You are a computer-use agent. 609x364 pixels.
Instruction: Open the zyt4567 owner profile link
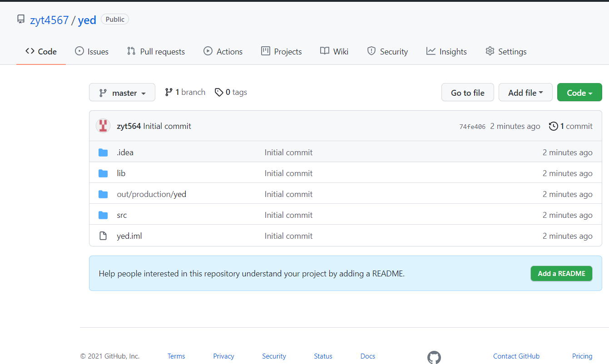pyautogui.click(x=49, y=20)
